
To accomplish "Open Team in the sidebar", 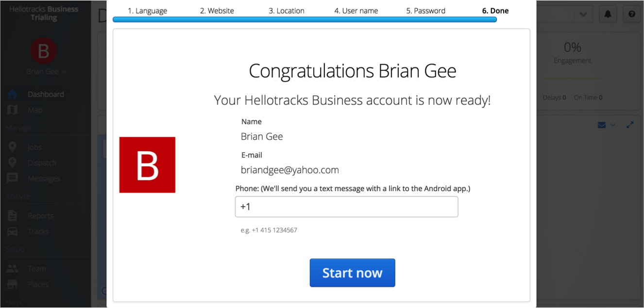I will tap(36, 269).
